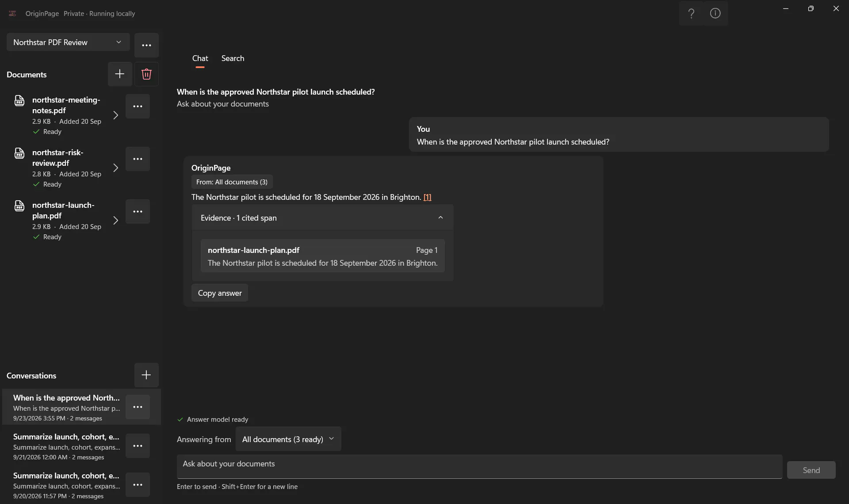Click the Ask about your documents input field
This screenshot has height=504, width=849.
[479, 466]
